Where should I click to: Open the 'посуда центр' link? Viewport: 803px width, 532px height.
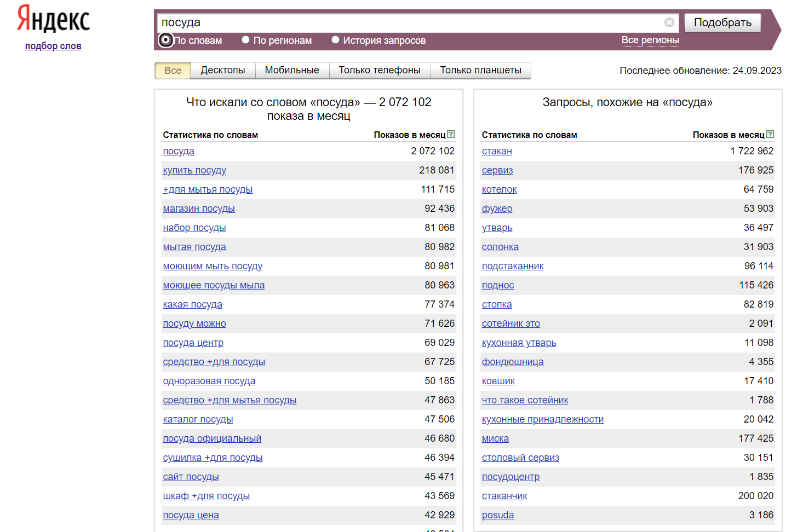(193, 343)
